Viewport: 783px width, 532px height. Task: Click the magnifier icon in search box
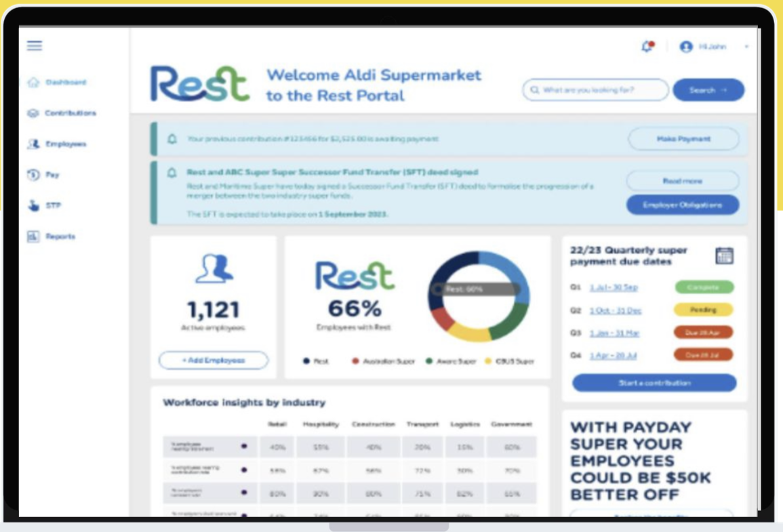tap(535, 90)
